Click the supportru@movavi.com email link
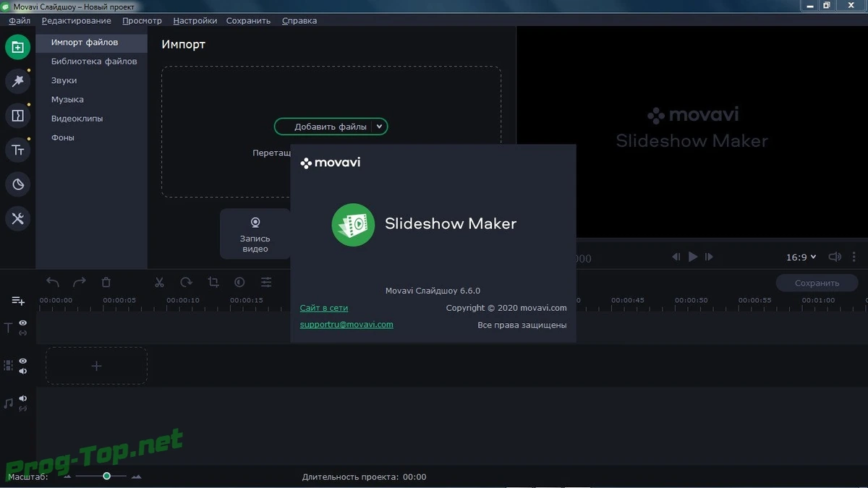This screenshot has width=868, height=488. [x=346, y=325]
